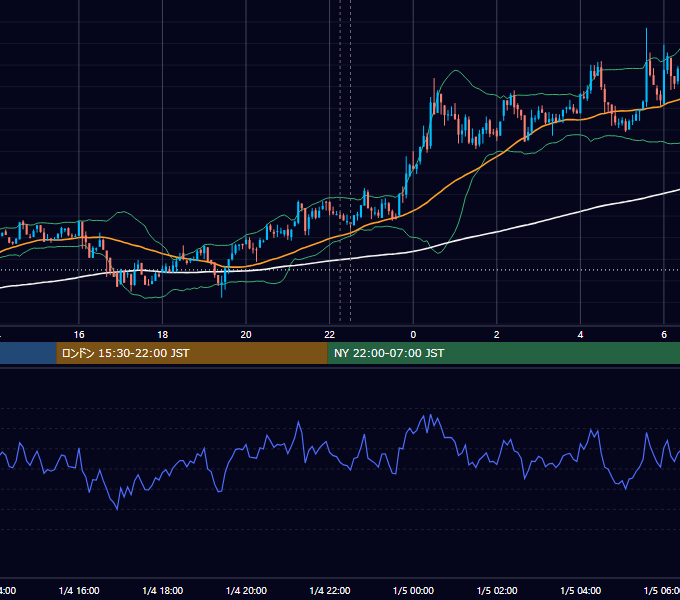
Task: Select the 1/5 00:00 time label
Action: pyautogui.click(x=413, y=590)
